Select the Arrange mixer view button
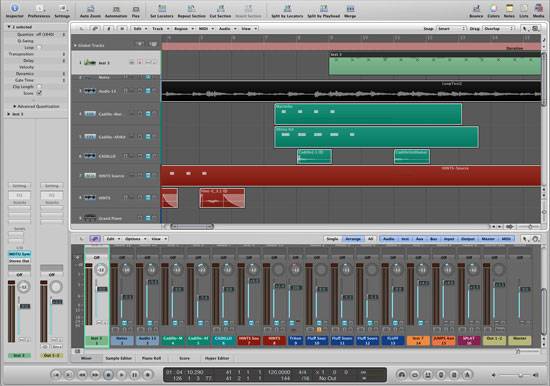The image size is (550, 386). click(x=353, y=239)
